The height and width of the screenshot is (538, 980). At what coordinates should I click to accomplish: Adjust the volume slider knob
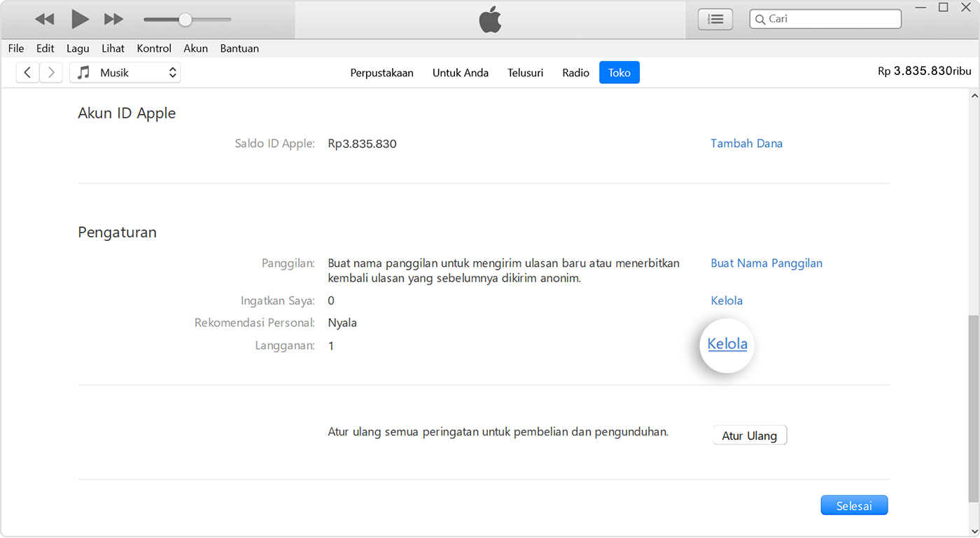[185, 20]
